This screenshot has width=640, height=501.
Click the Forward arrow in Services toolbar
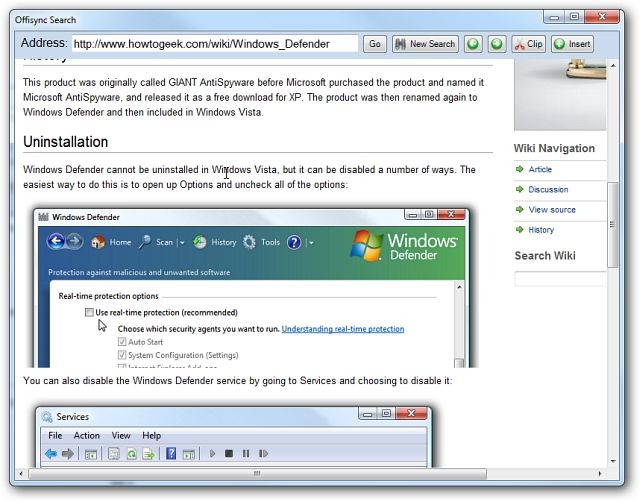[68, 454]
